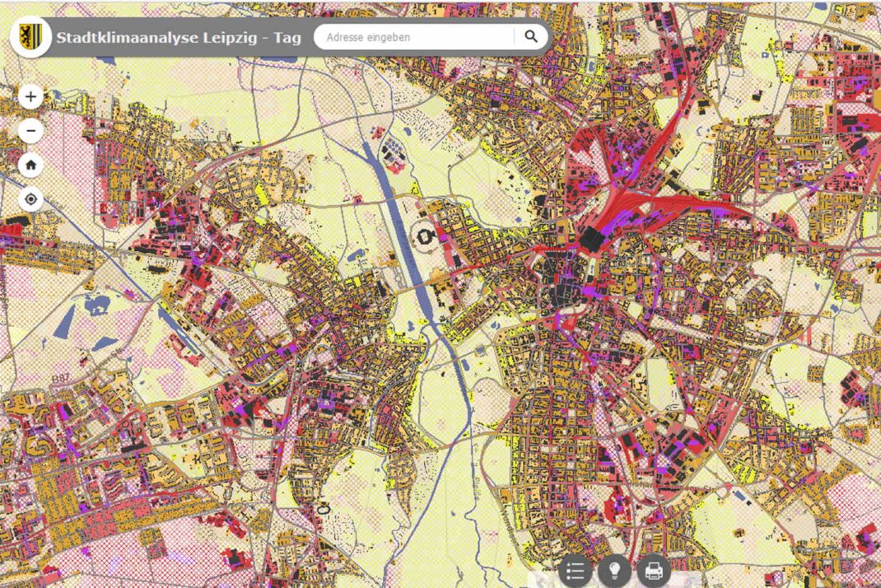Click the Leipzig coat of arms logo
This screenshot has height=588, width=881.
(30, 36)
